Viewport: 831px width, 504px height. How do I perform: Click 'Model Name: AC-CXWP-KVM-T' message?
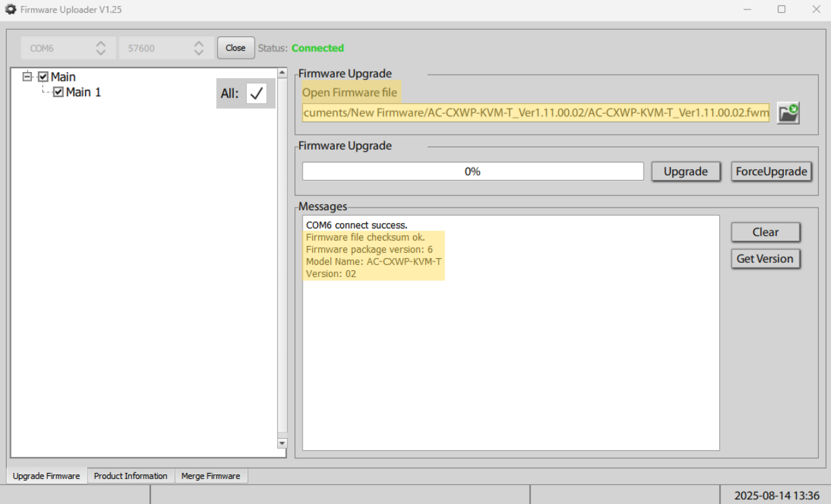pyautogui.click(x=374, y=261)
